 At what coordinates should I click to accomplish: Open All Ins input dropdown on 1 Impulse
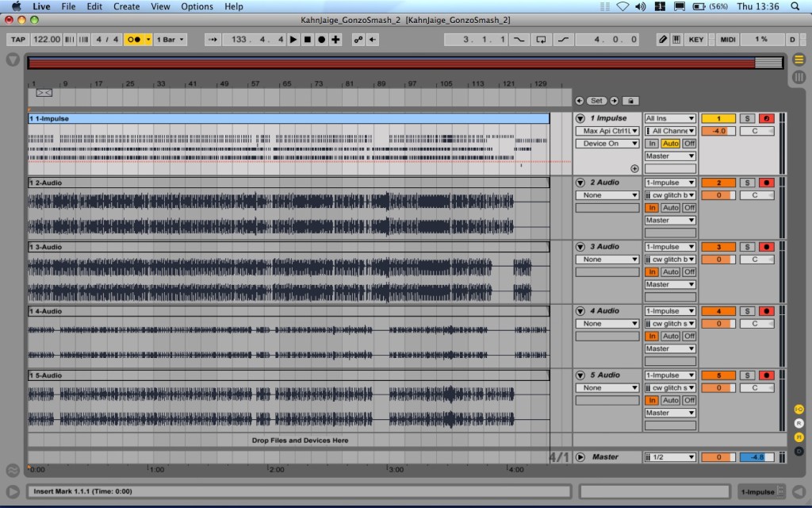[670, 118]
